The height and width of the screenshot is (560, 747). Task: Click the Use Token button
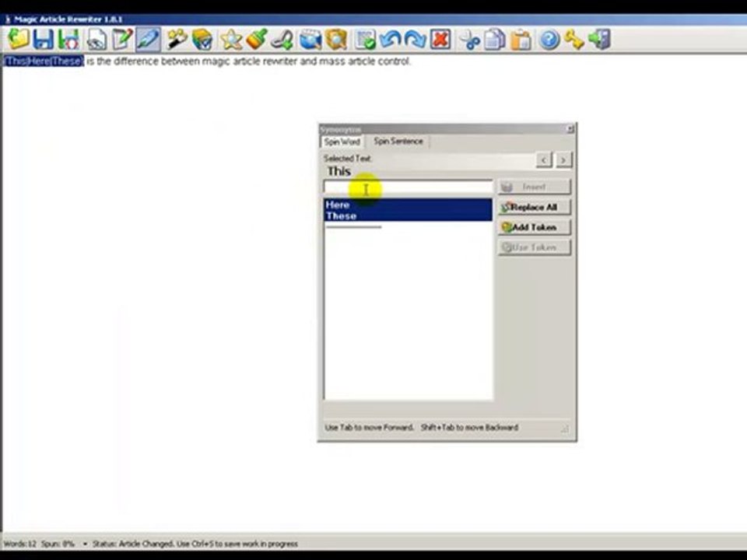tap(534, 247)
